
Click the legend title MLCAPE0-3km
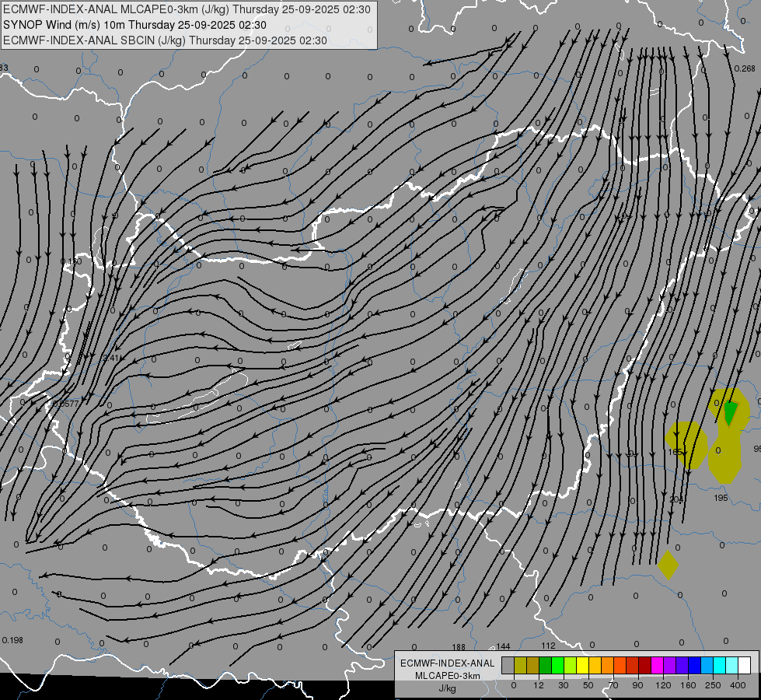448,676
